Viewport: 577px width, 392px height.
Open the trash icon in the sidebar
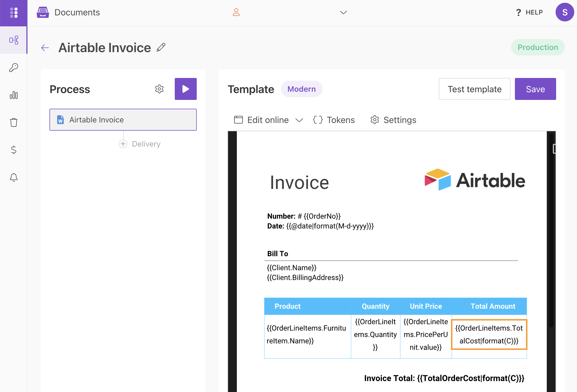14,122
